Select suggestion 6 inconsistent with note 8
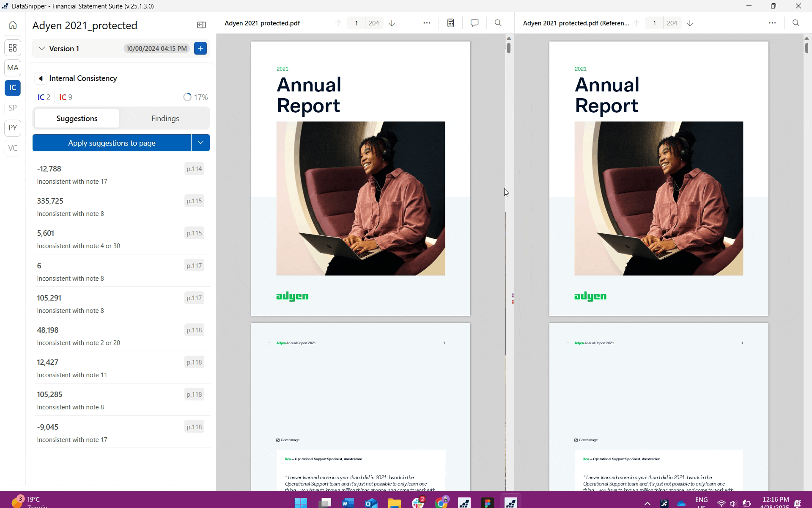812x508 pixels. click(121, 271)
